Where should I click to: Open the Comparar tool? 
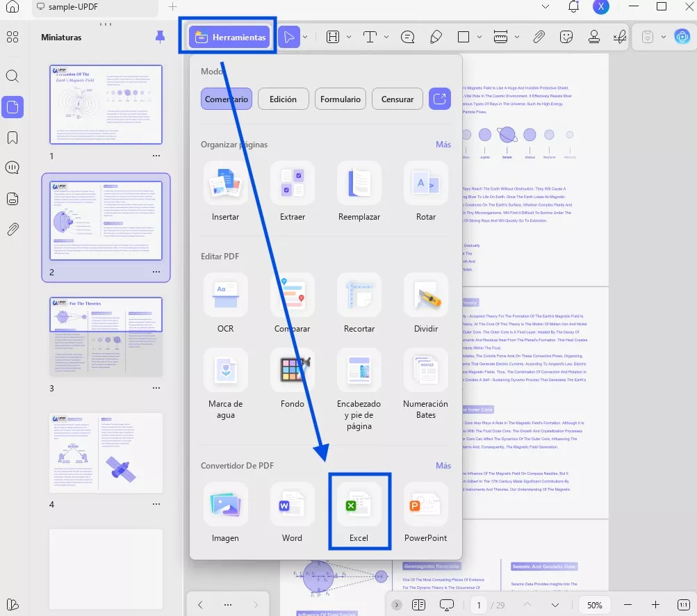point(293,304)
